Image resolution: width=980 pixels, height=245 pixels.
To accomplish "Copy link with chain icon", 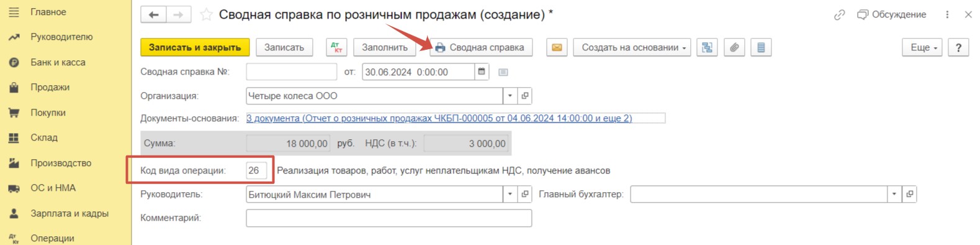I will coord(839,14).
